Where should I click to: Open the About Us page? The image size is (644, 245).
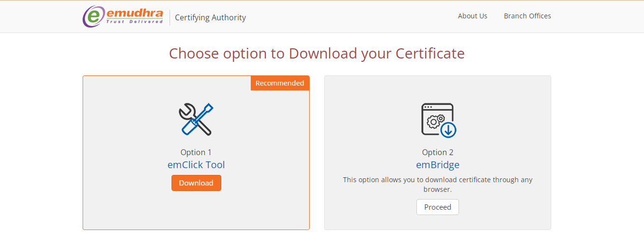[472, 16]
